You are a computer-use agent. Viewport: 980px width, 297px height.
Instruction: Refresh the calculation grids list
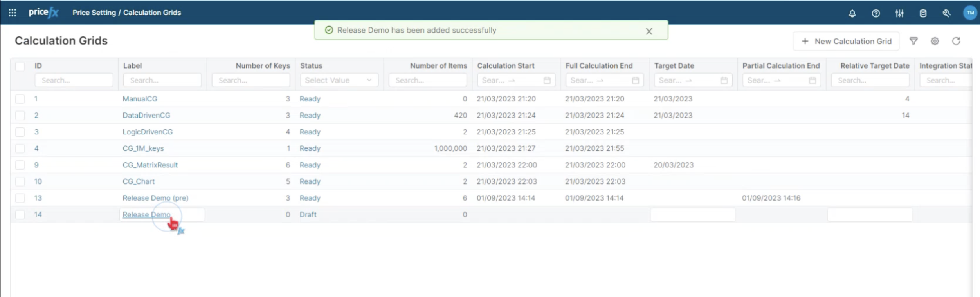click(956, 41)
